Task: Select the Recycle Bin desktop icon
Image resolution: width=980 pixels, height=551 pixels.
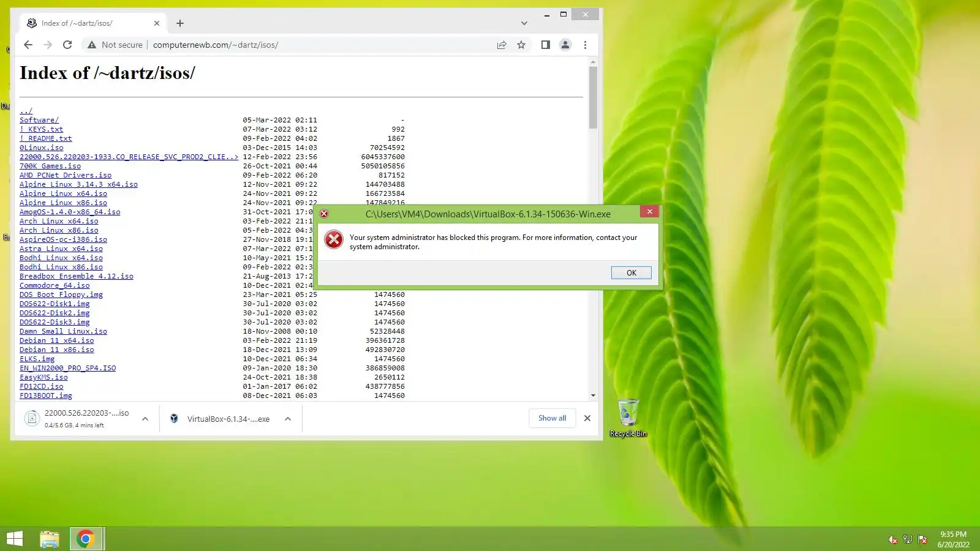Action: [628, 418]
